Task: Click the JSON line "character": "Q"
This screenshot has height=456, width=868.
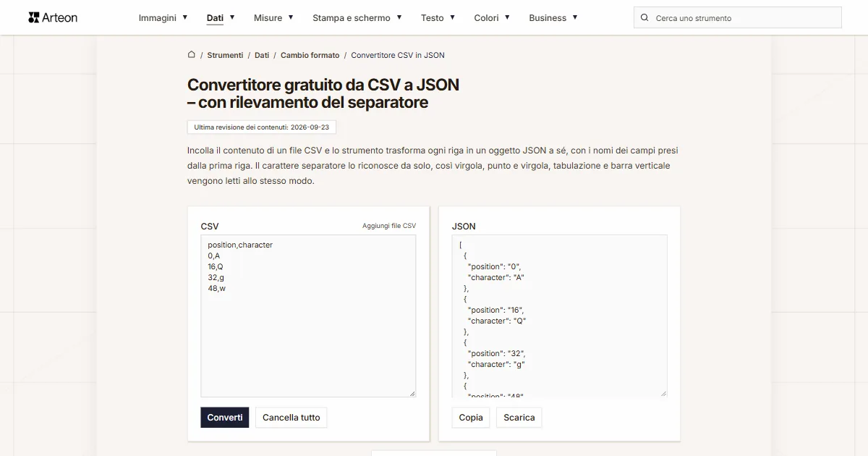Action: point(496,321)
